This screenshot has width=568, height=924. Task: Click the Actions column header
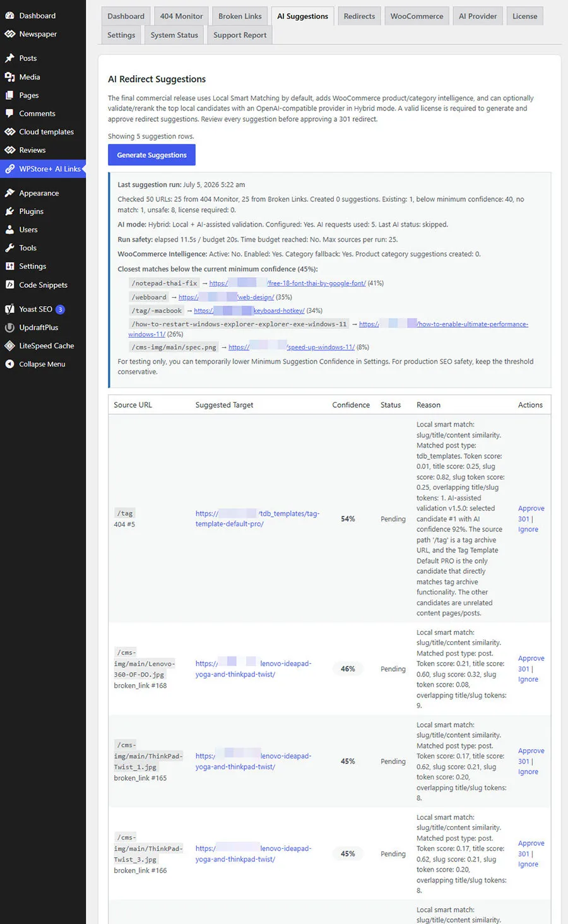tap(530, 405)
